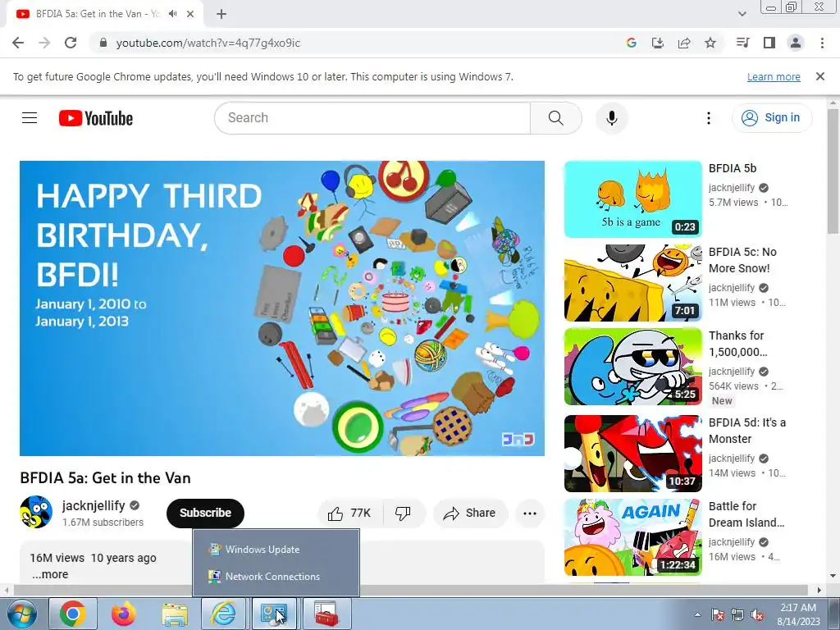Image resolution: width=840 pixels, height=630 pixels.
Task: Open more actions ellipsis under video
Action: pos(529,514)
